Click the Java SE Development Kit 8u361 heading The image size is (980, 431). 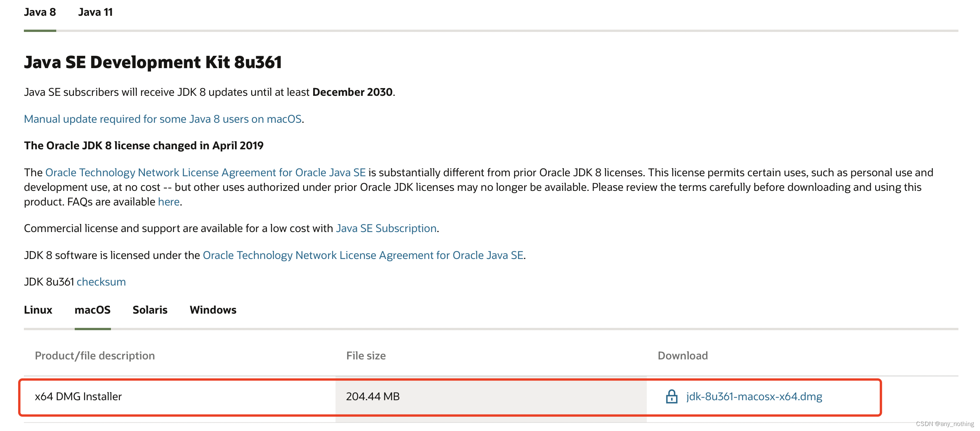[x=153, y=62]
